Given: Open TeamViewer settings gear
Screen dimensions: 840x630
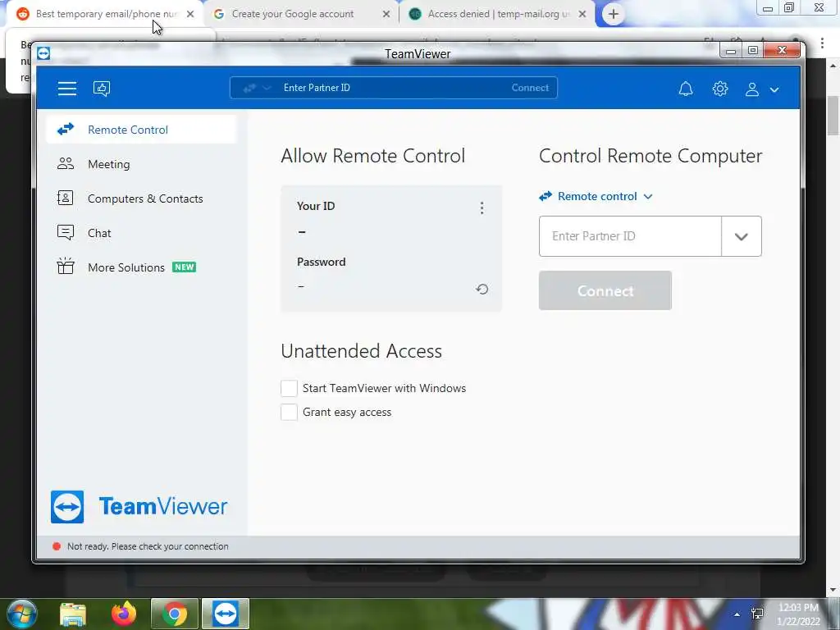Looking at the screenshot, I should point(720,89).
